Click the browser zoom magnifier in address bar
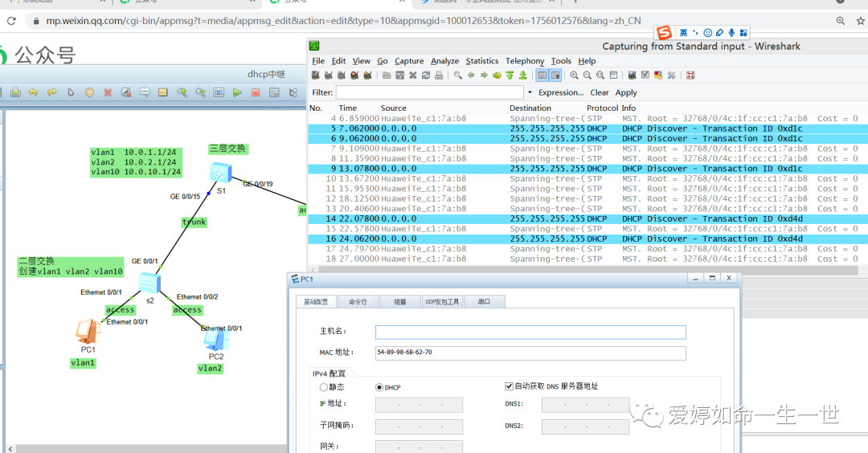Image resolution: width=868 pixels, height=453 pixels. tap(841, 21)
